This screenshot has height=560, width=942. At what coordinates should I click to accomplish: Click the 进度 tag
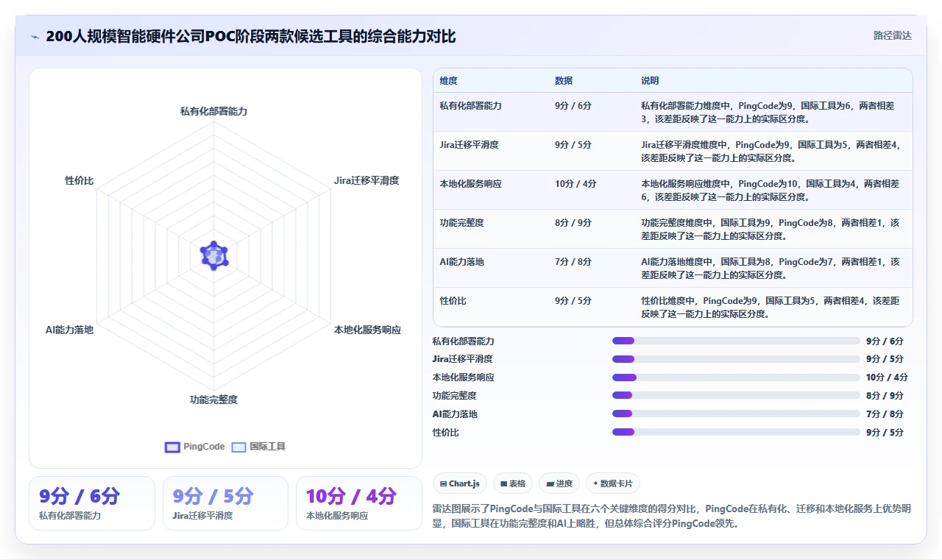(559, 483)
